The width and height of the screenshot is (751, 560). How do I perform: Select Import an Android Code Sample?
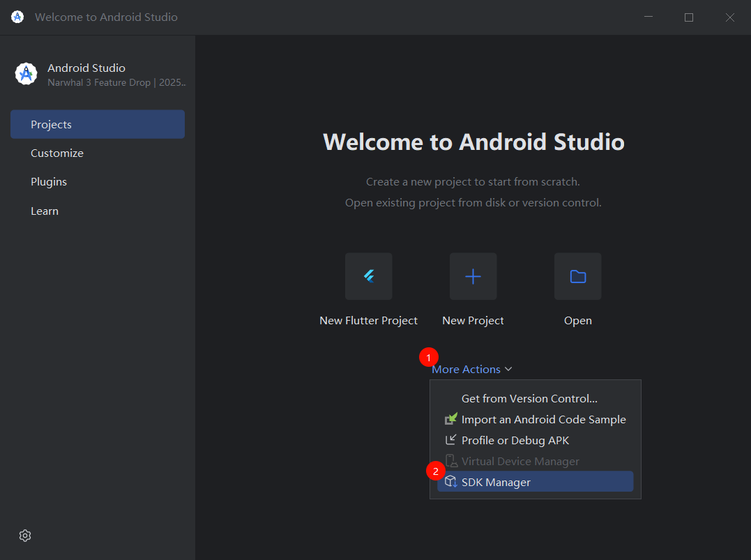click(x=535, y=420)
